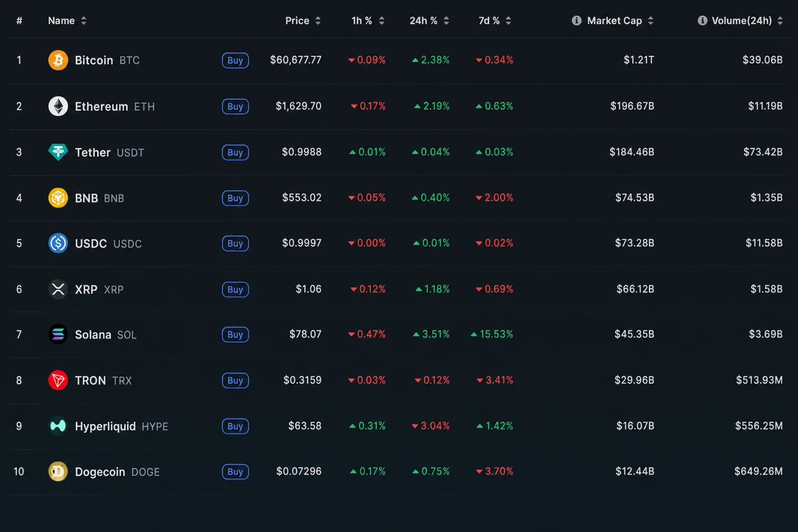Click Buy button for XRP
The image size is (798, 532).
click(x=236, y=289)
